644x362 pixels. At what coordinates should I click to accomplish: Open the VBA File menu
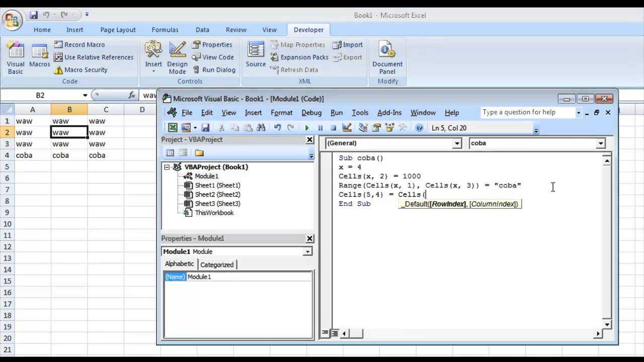(187, 113)
